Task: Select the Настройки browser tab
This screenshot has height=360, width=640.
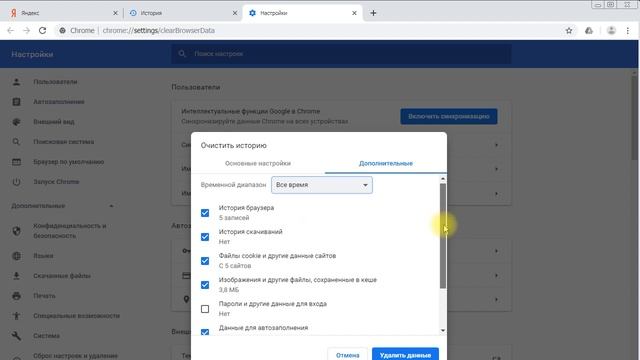Action: [x=302, y=13]
